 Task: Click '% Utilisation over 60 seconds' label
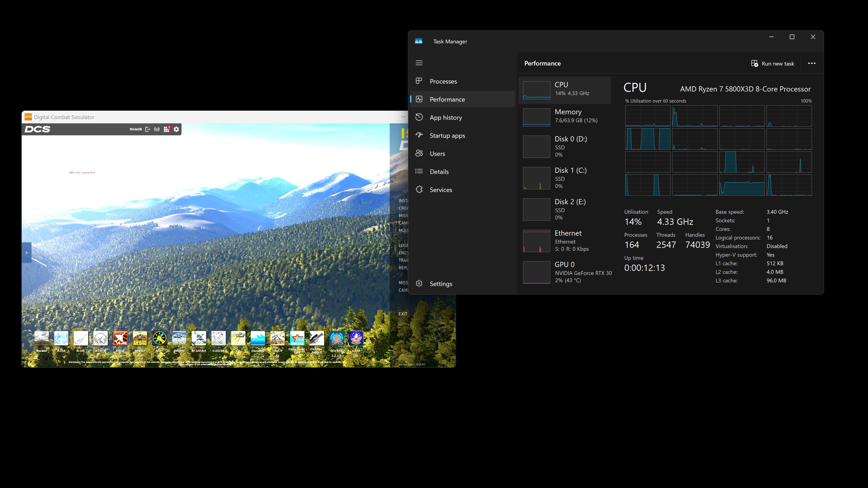[655, 101]
